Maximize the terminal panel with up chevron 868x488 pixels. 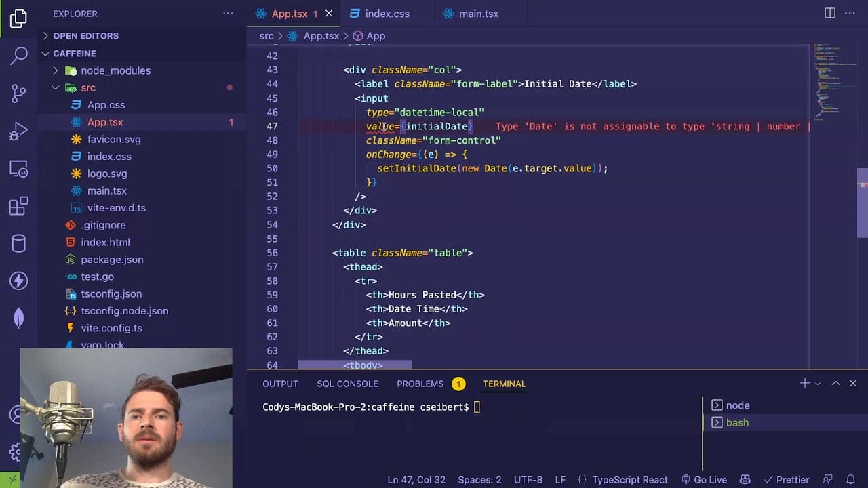click(x=835, y=383)
